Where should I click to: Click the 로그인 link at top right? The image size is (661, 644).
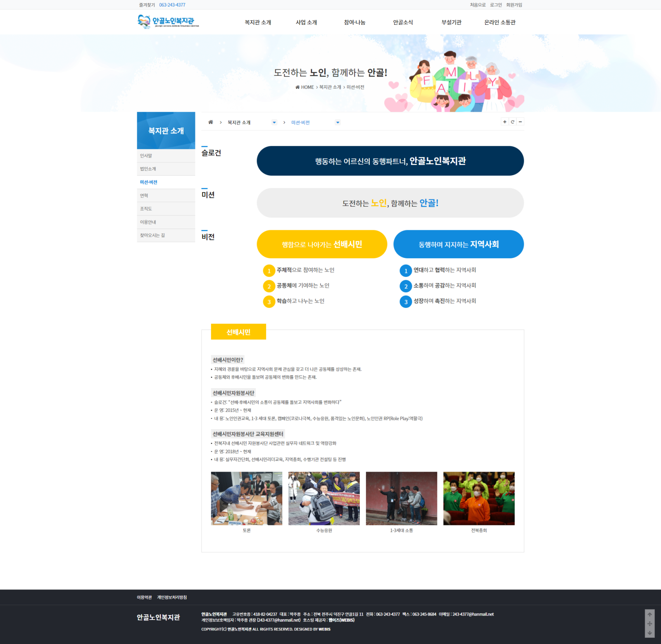(x=496, y=5)
